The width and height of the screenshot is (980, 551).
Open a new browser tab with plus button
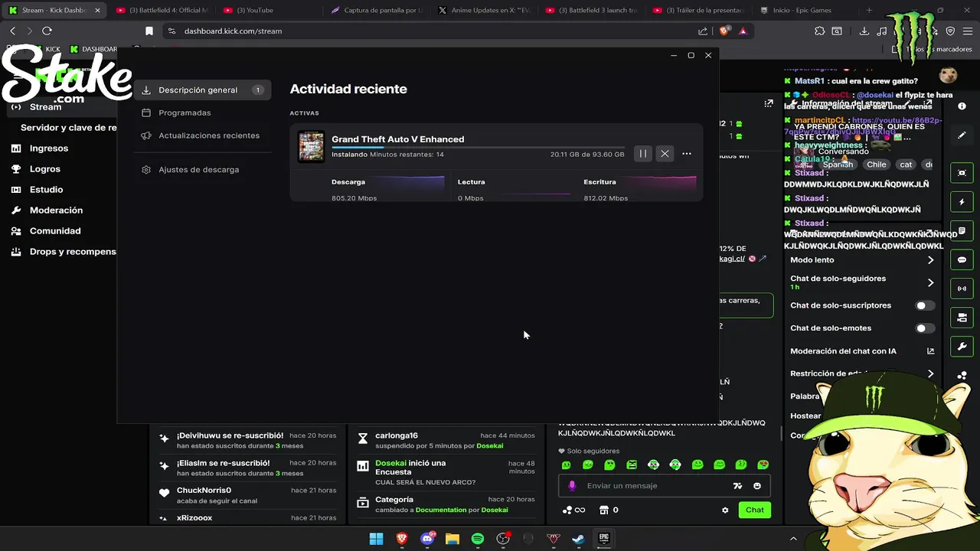869,10
